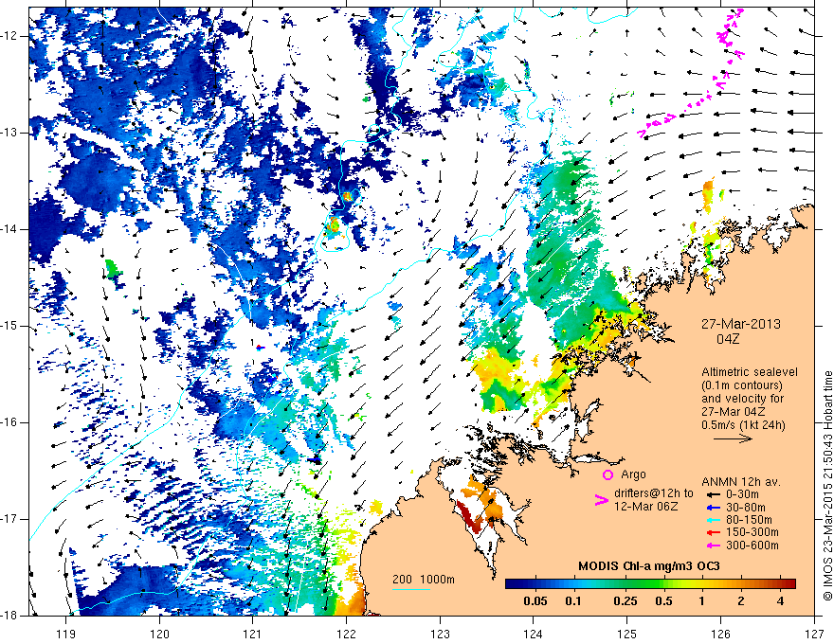Click 'ANMN 12h av.' legend heading

[x=741, y=482]
